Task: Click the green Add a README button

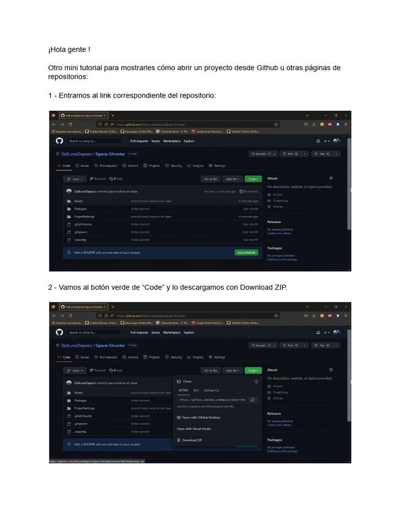Action: pyautogui.click(x=246, y=252)
